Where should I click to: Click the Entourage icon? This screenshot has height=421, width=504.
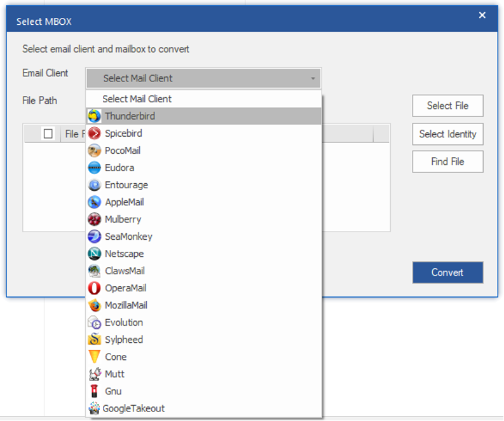[x=94, y=185]
